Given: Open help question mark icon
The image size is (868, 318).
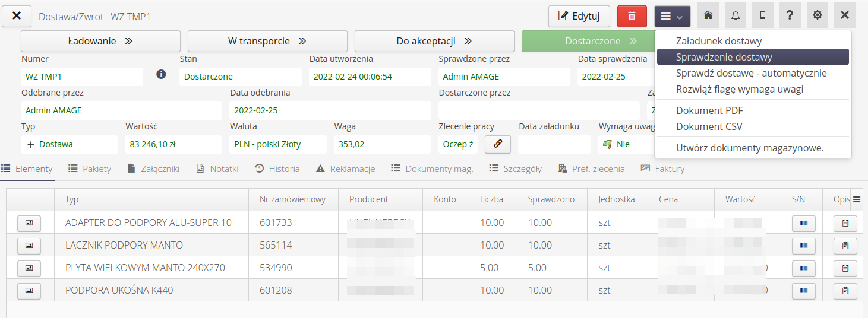Looking at the screenshot, I should 790,16.
